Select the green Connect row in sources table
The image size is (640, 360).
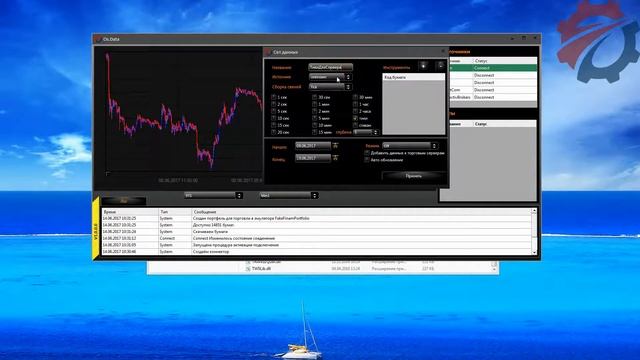(492, 68)
